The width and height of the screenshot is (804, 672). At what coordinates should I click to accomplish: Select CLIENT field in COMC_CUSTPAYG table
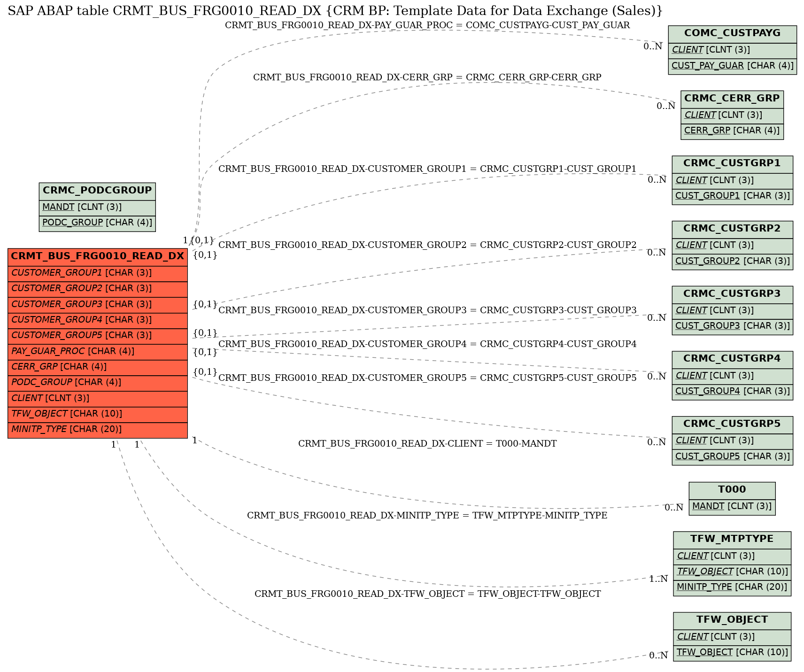tap(732, 50)
